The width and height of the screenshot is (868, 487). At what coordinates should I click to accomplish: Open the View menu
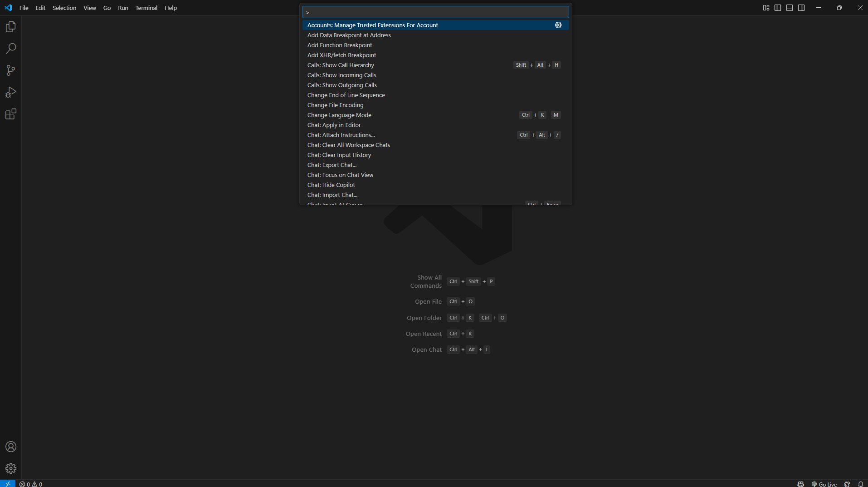[x=90, y=8]
